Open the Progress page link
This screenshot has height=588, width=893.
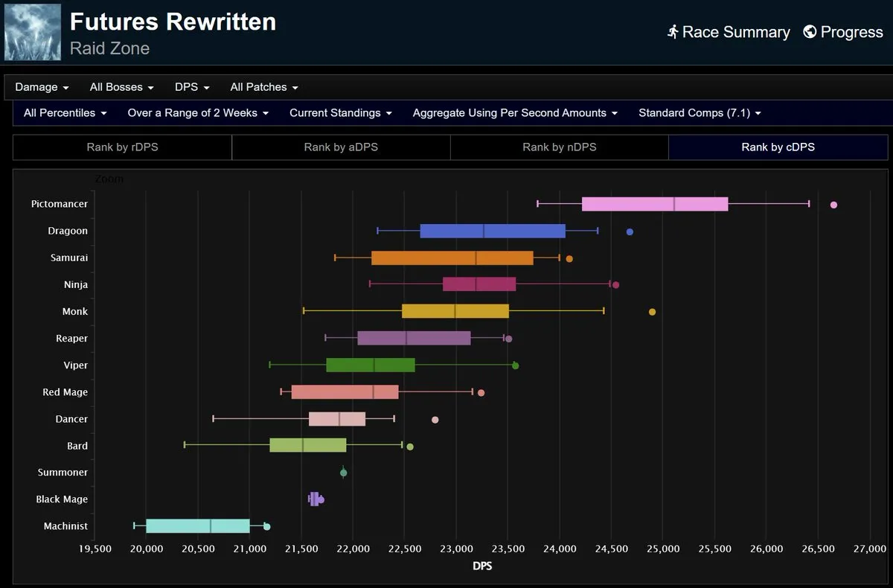[851, 32]
